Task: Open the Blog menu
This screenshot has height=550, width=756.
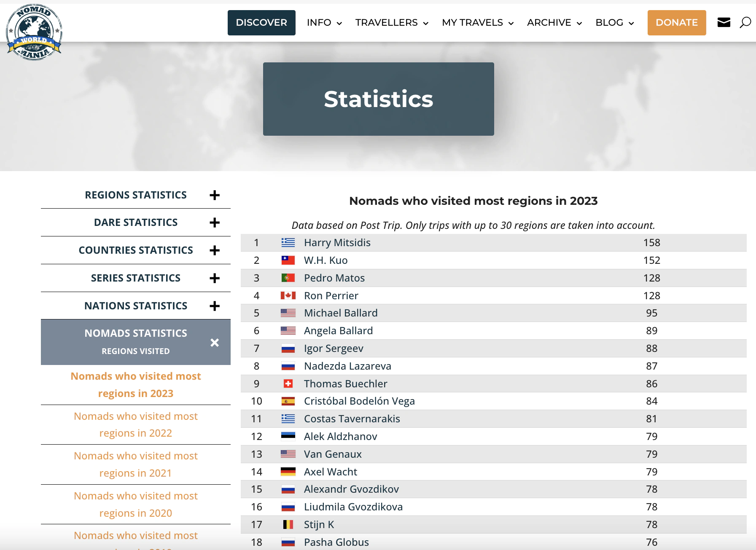Action: pyautogui.click(x=614, y=23)
